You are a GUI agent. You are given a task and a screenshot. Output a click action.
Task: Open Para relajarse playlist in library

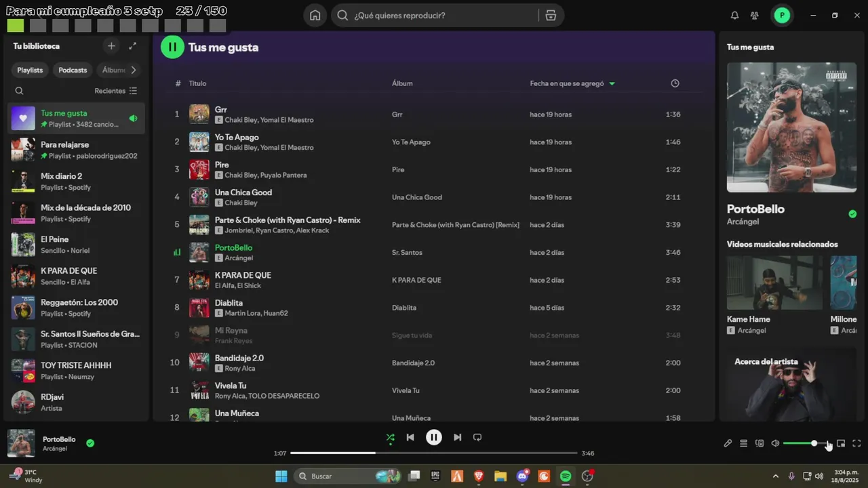pyautogui.click(x=76, y=150)
